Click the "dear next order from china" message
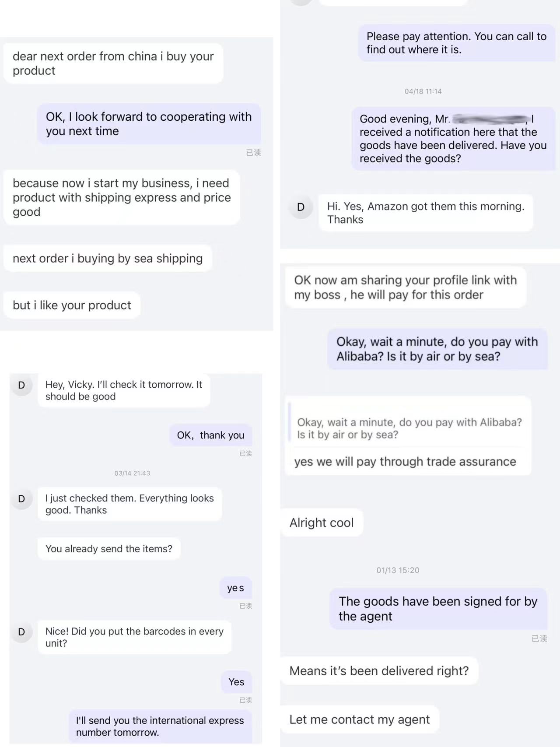The image size is (560, 747). [x=113, y=63]
